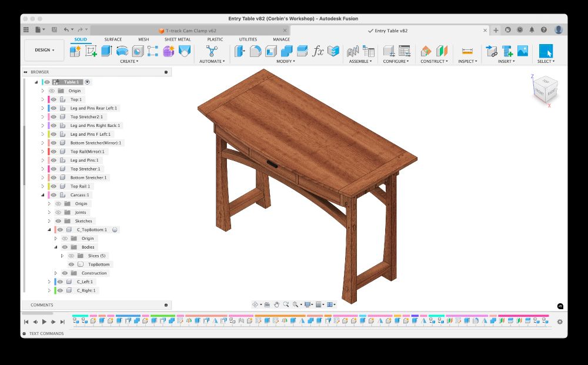588x365 pixels.
Task: Open the CONSTRUCT menu label
Action: click(x=435, y=62)
